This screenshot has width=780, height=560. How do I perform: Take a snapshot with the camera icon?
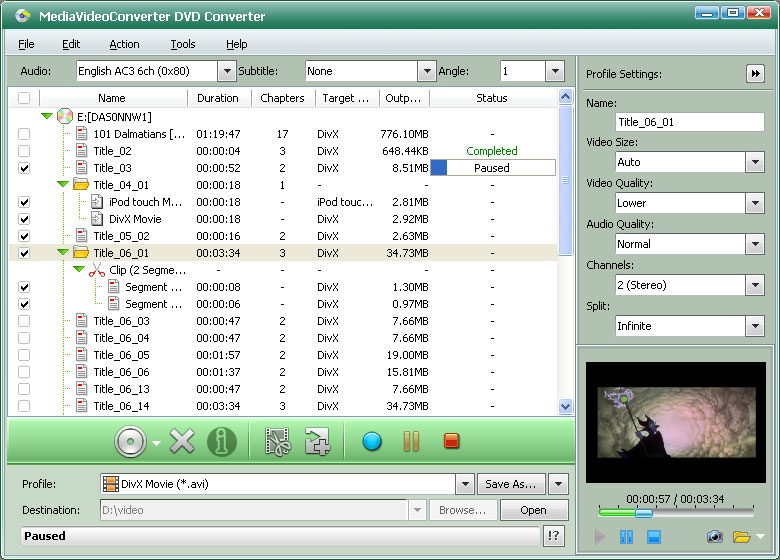[x=714, y=537]
